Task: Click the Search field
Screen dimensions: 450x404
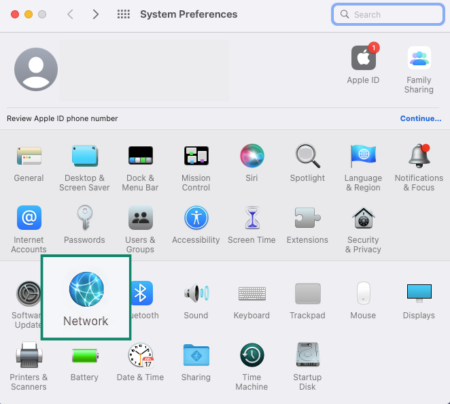Action: (x=388, y=14)
